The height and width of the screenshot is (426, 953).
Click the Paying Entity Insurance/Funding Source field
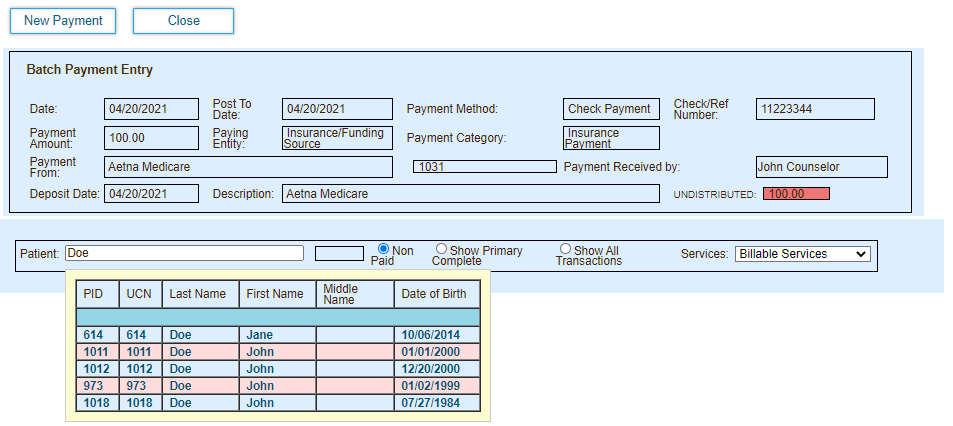pyautogui.click(x=337, y=138)
